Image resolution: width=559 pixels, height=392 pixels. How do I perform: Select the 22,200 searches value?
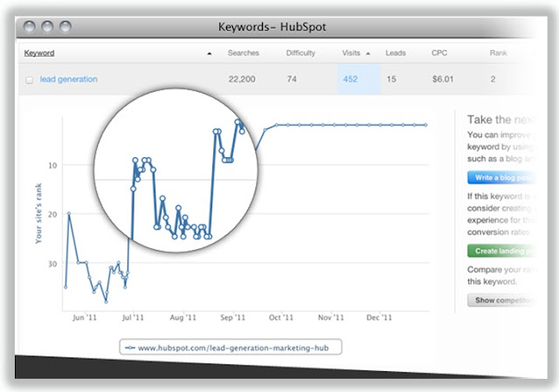tap(242, 79)
